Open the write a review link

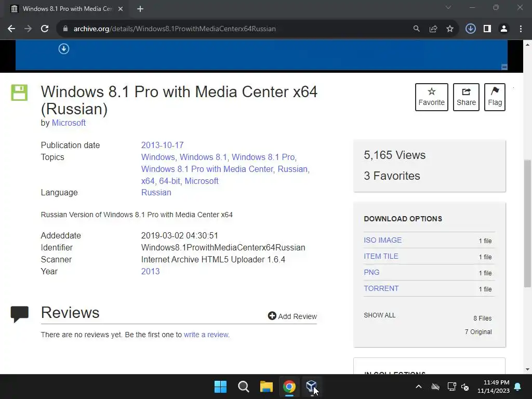(206, 335)
